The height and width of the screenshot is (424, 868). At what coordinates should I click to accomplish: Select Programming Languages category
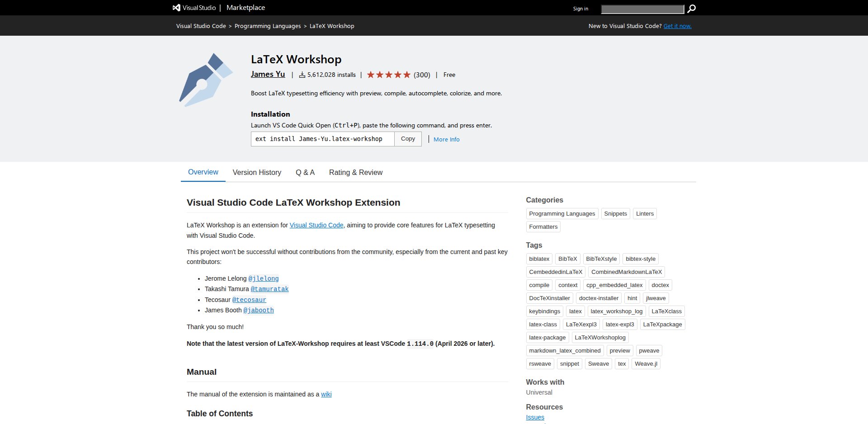[x=562, y=214]
